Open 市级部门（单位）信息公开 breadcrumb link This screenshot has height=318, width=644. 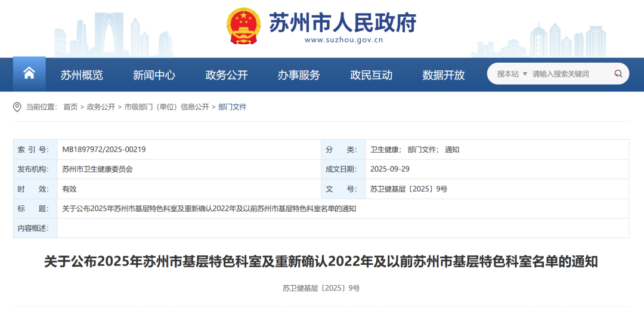click(x=166, y=107)
